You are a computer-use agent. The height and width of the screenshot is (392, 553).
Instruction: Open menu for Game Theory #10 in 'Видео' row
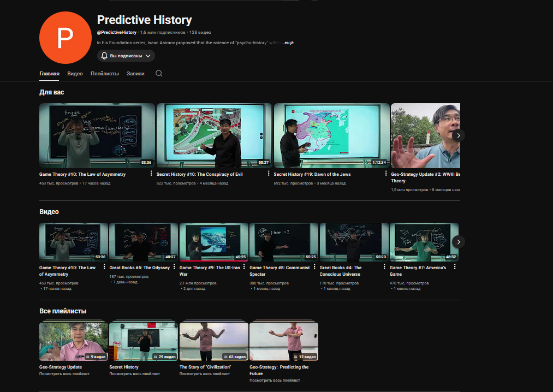(104, 267)
